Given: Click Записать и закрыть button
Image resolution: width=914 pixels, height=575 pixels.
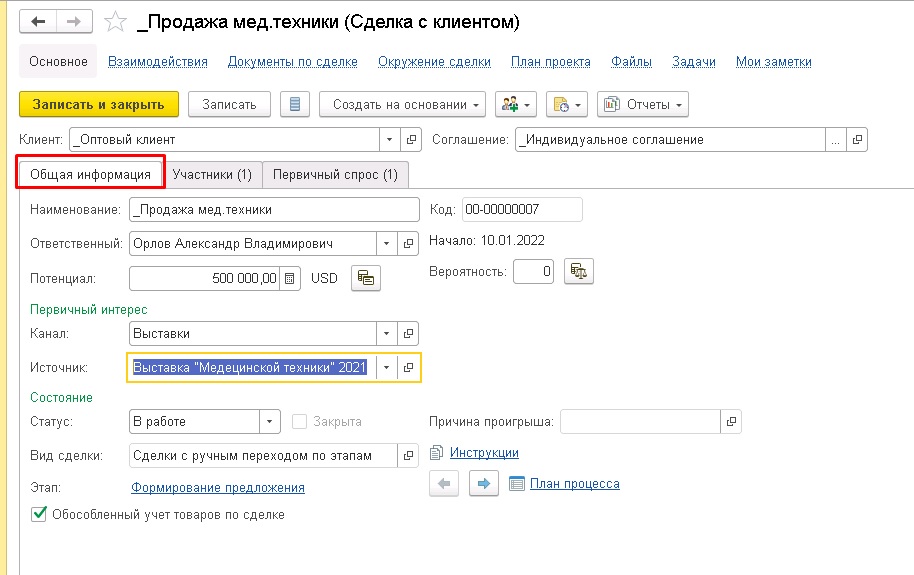Looking at the screenshot, I should tap(99, 105).
